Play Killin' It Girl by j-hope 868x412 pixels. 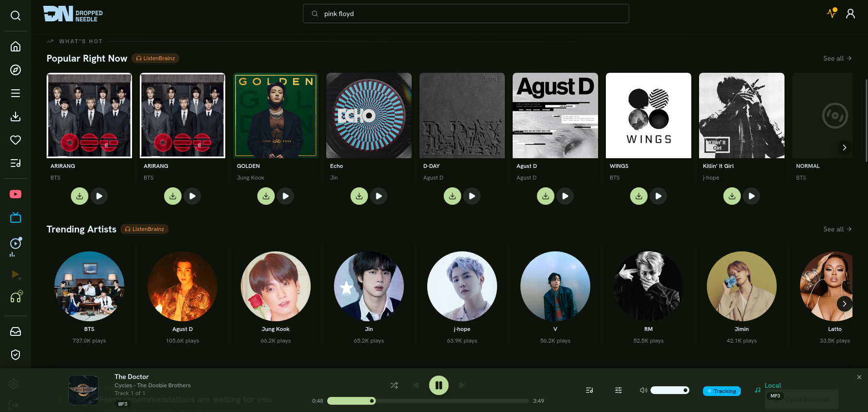point(751,196)
